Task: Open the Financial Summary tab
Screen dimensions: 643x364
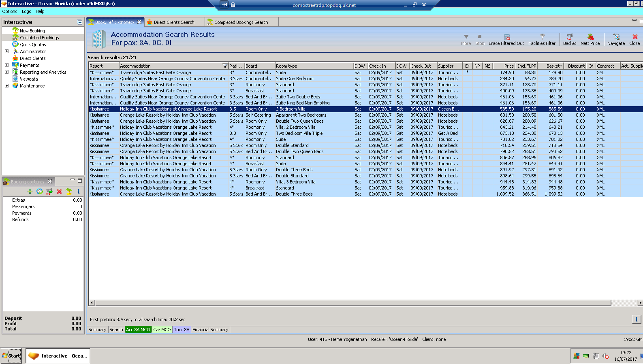Action: (210, 330)
